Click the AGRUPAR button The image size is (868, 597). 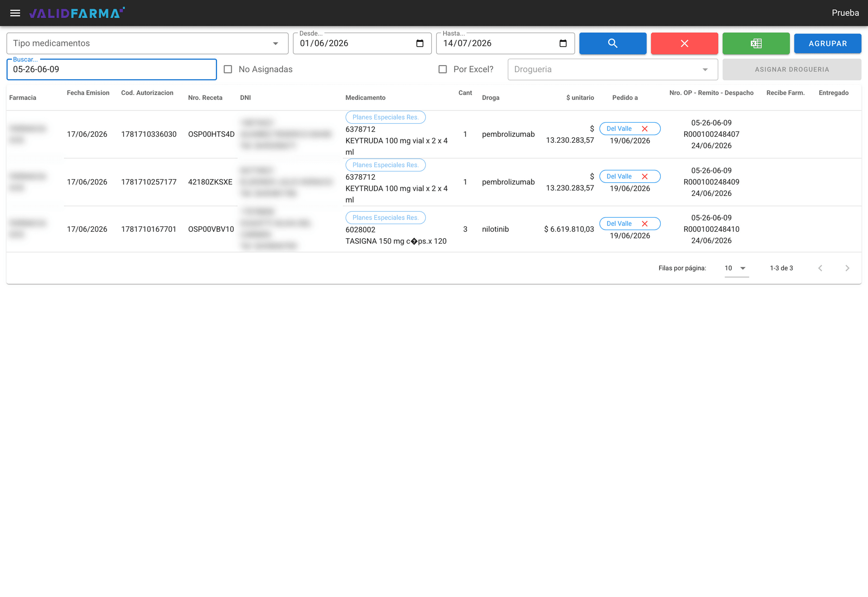[x=828, y=43]
